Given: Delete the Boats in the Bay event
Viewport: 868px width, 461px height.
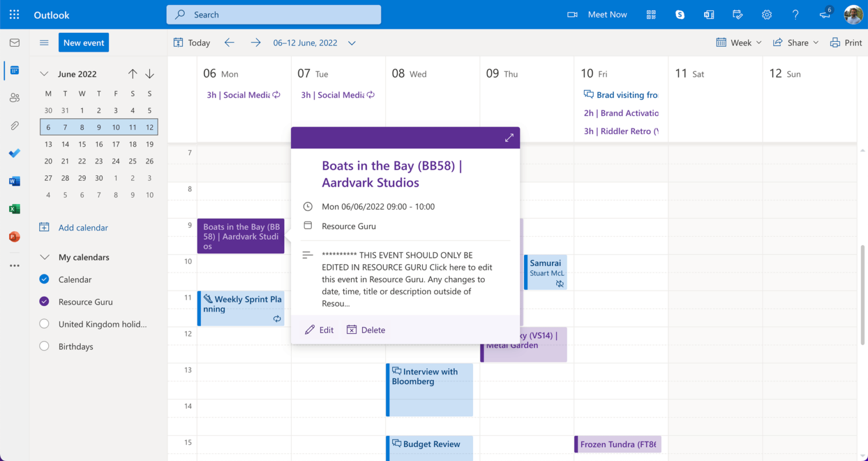Looking at the screenshot, I should click(366, 330).
